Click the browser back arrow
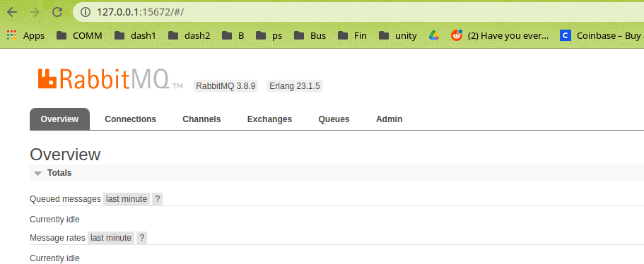The image size is (644, 264). 12,12
